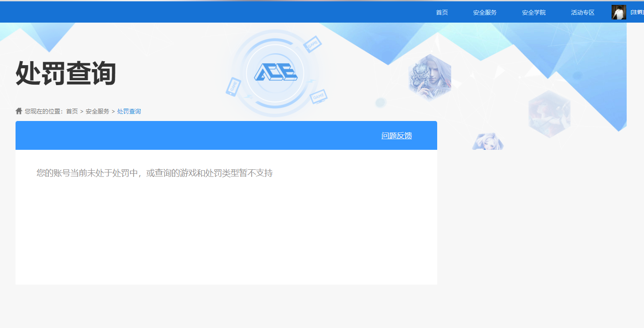Click the 处罚查询 page heading

click(x=66, y=73)
